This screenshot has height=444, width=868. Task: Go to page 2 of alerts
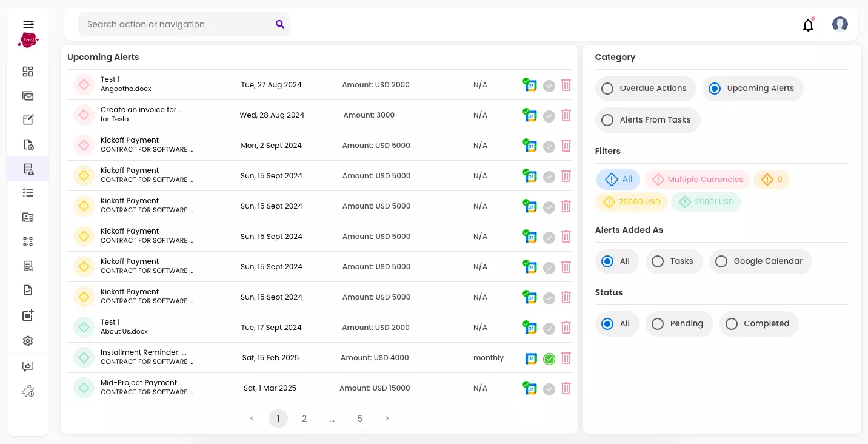(304, 419)
